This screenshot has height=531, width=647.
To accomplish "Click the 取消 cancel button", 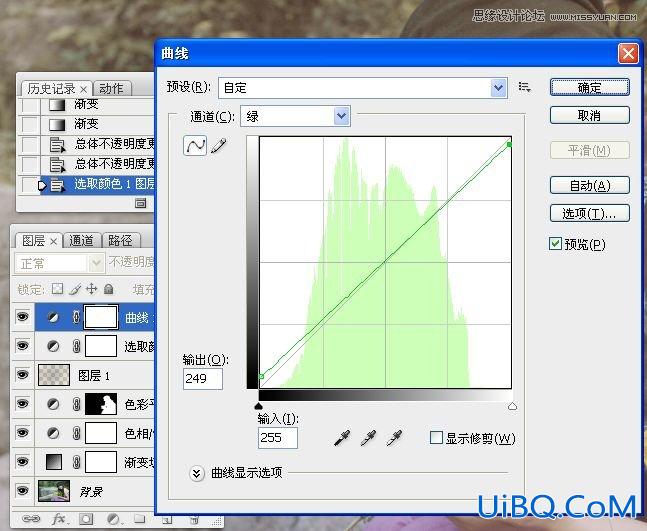I will point(590,115).
